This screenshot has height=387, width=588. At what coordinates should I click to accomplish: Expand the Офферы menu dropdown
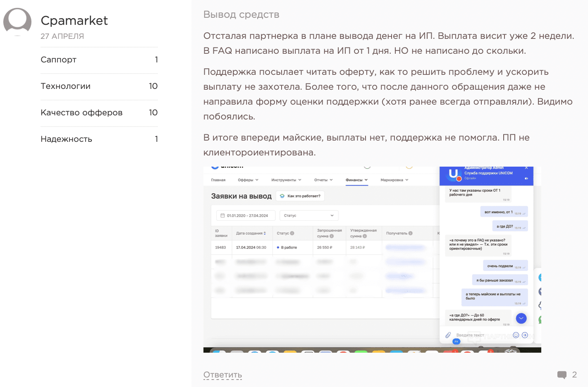(x=248, y=180)
